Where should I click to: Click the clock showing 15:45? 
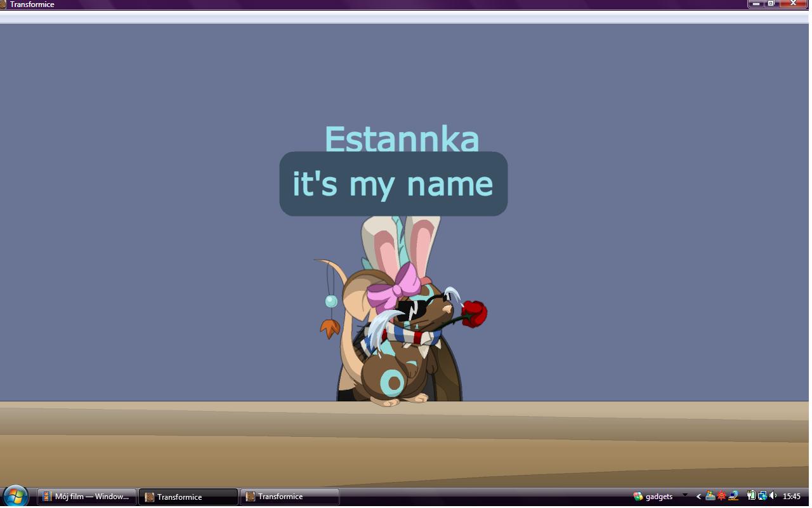tap(792, 496)
